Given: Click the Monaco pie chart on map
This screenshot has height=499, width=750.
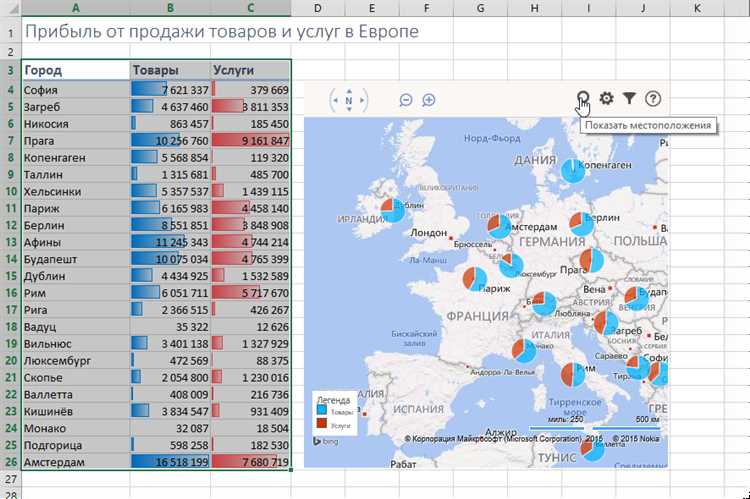Looking at the screenshot, I should 524,351.
